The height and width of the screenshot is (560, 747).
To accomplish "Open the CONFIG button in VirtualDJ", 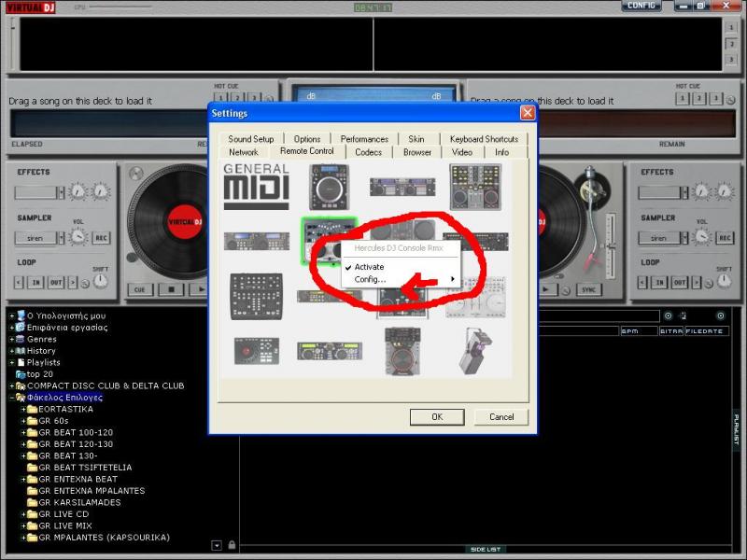I will 641,6.
